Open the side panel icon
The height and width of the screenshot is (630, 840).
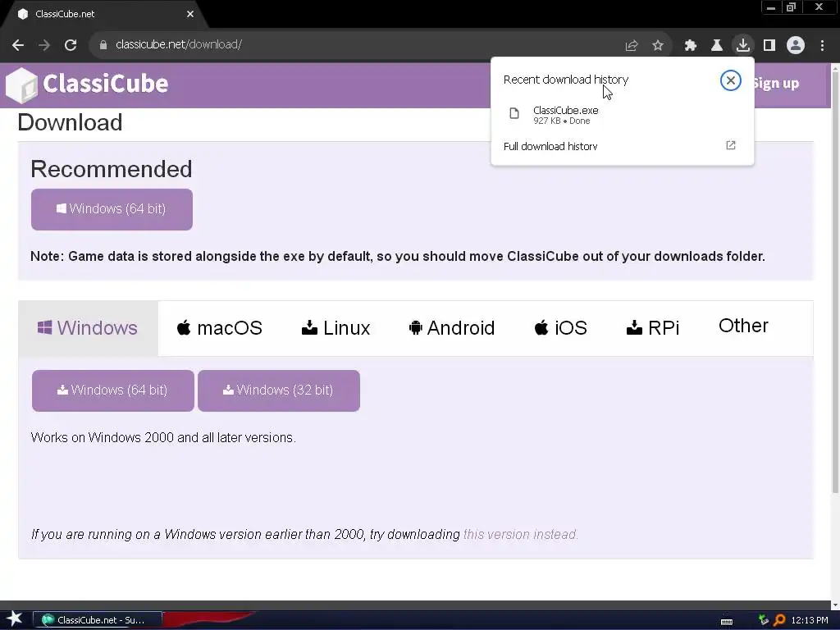pos(769,46)
